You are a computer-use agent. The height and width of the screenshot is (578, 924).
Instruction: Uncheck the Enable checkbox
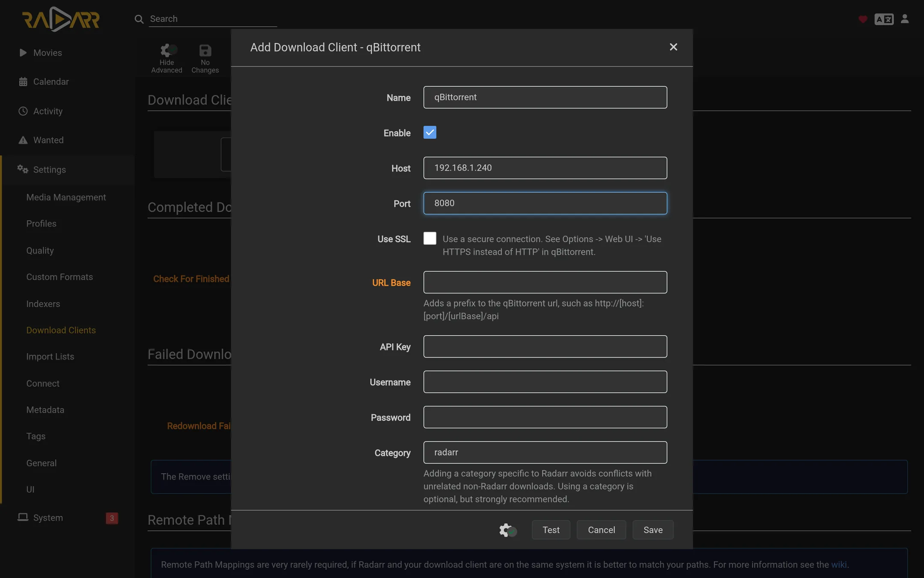(x=430, y=132)
